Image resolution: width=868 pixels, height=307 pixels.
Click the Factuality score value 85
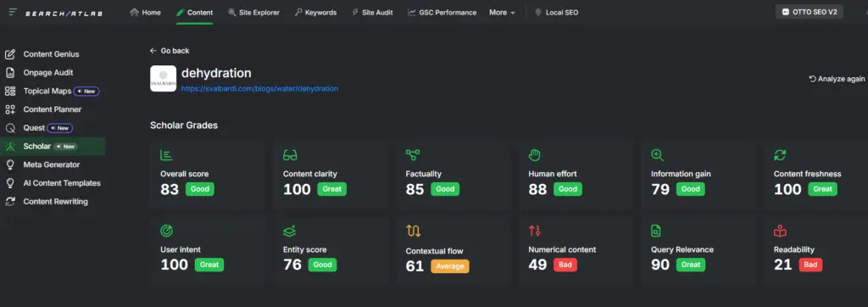pyautogui.click(x=415, y=189)
